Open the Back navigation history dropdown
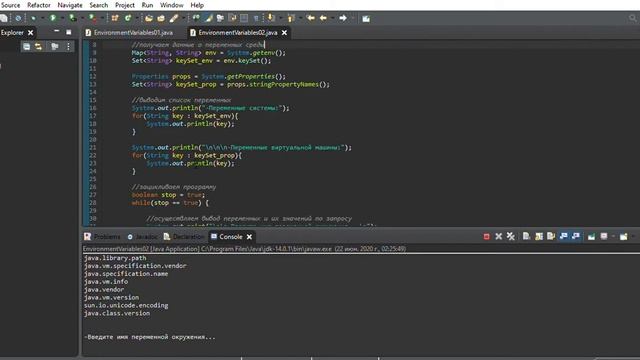The width and height of the screenshot is (640, 360). coord(333,18)
